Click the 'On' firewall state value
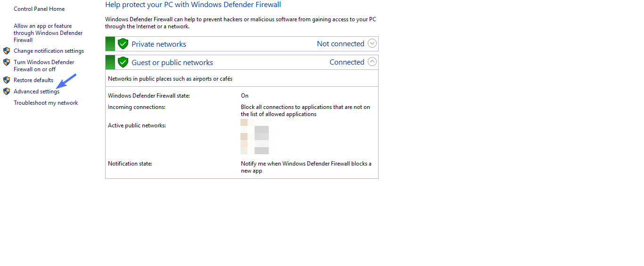644x266 pixels. point(245,96)
